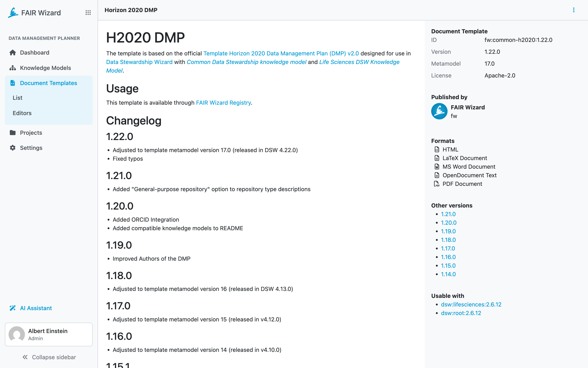
Task: Click the Knowledge Models sitemap icon
Action: [13, 68]
